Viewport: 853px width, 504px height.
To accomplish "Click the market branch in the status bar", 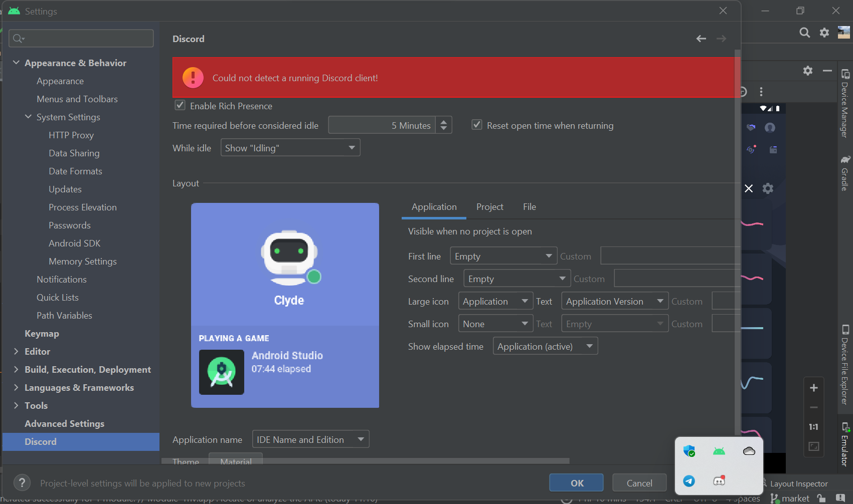I will tap(795, 498).
